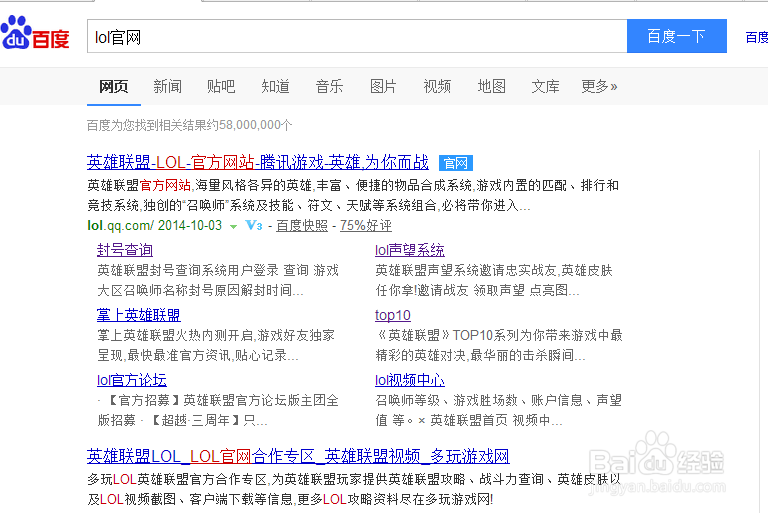
Task: Open the 视频 tab
Action: (x=437, y=87)
